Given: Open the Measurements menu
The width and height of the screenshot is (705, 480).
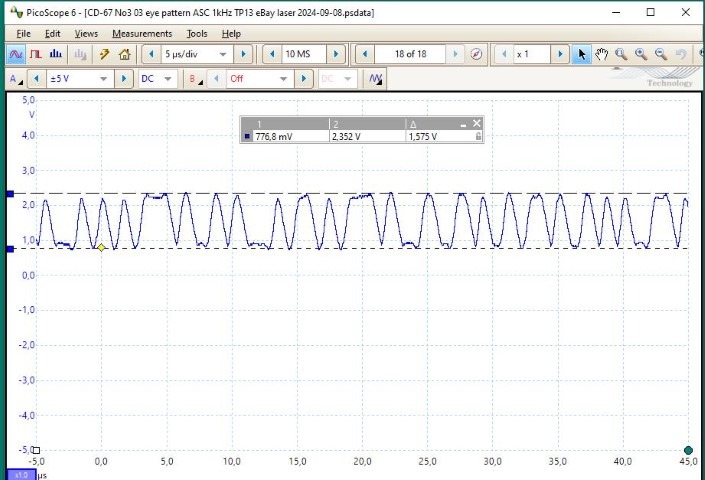Looking at the screenshot, I should 142,34.
